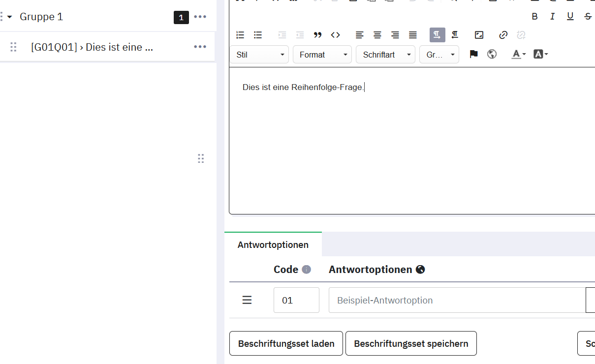Screen dimensions: 595x364
Task: Align text to the right
Action: point(395,35)
